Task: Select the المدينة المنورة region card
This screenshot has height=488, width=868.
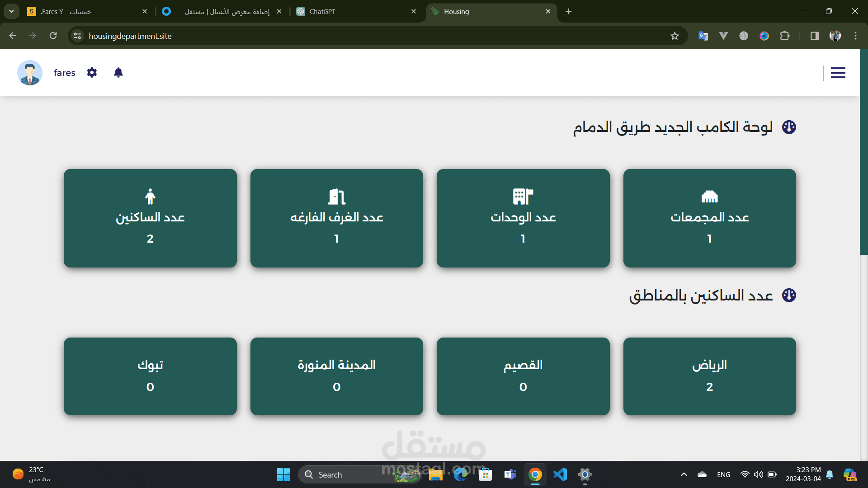Action: (x=337, y=376)
